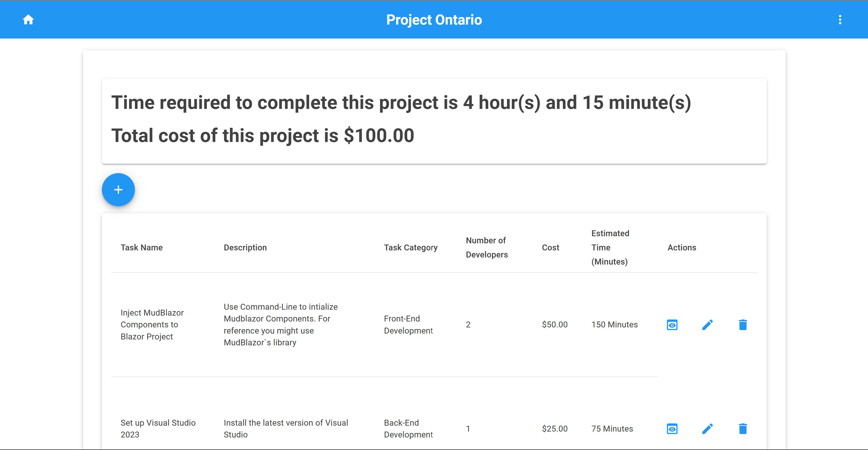Click the plus button to add task
This screenshot has width=868, height=450.
[x=118, y=190]
